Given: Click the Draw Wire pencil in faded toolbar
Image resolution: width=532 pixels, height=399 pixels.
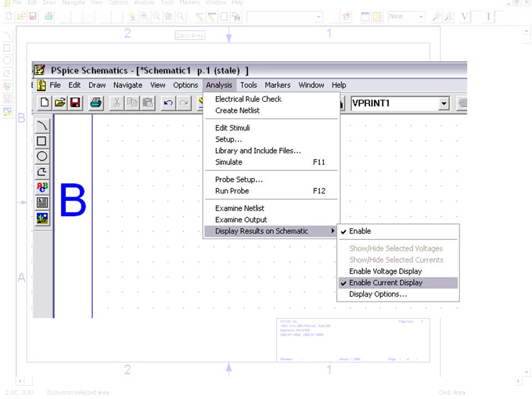Looking at the screenshot, I should coord(199,16).
